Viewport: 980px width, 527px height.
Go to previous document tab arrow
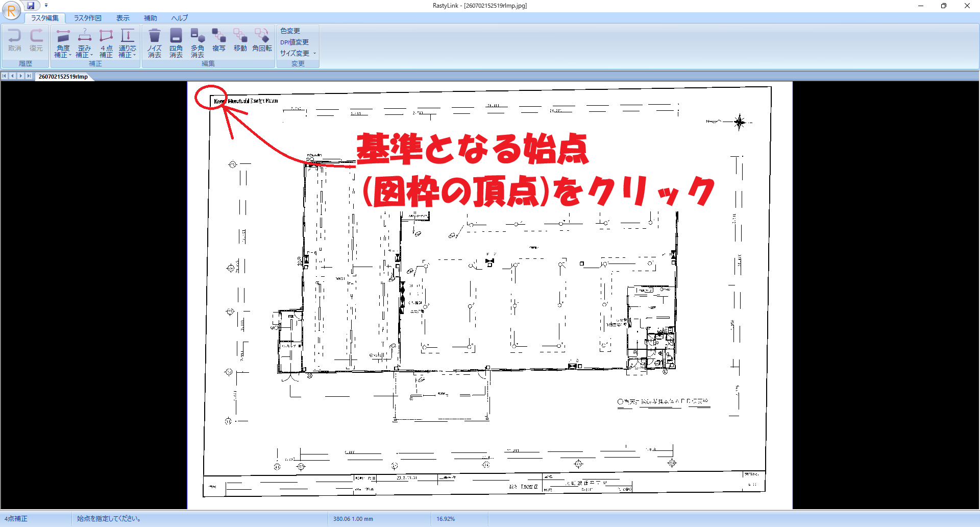click(x=13, y=76)
